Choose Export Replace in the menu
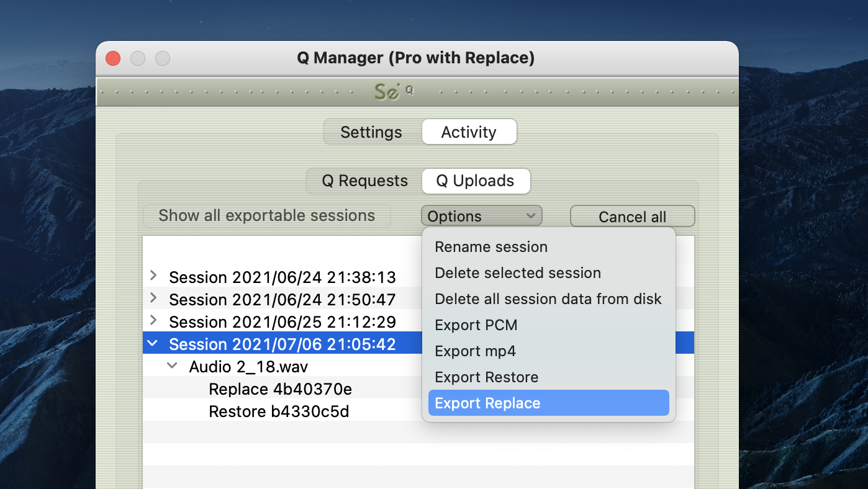 (487, 403)
